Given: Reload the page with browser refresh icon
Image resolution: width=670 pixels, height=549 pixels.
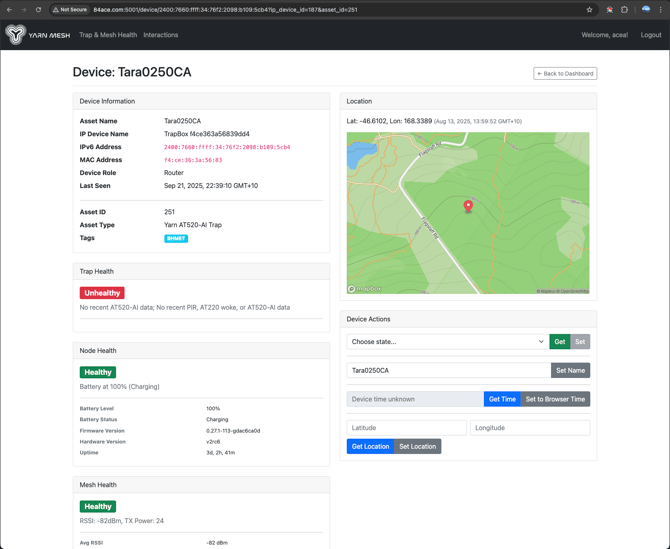Looking at the screenshot, I should (x=38, y=10).
